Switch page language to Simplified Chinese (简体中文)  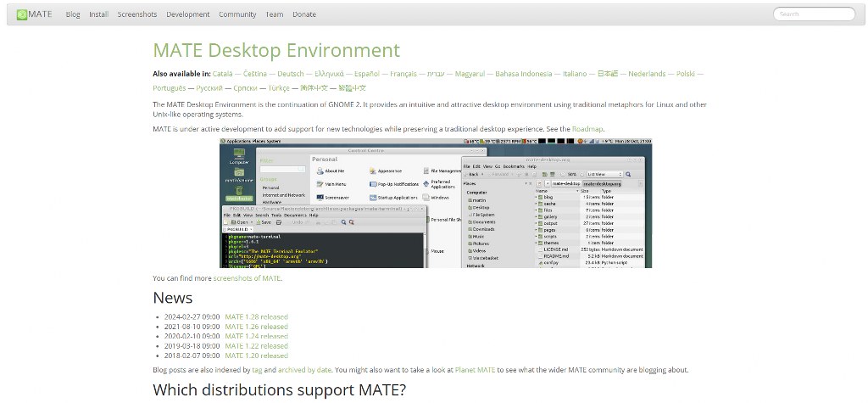coord(314,88)
